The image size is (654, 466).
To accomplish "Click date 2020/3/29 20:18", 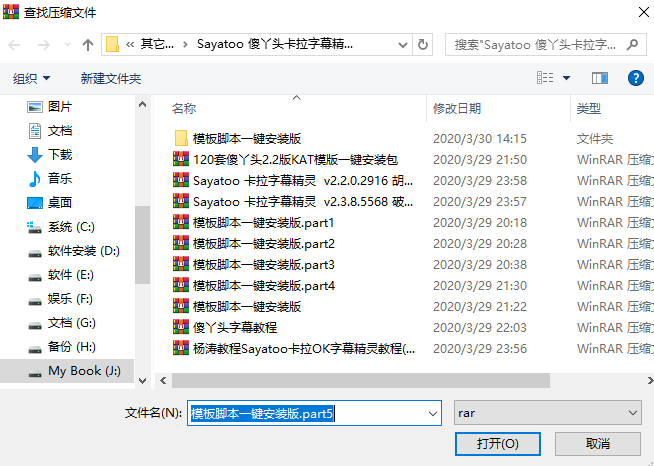I will 480,223.
